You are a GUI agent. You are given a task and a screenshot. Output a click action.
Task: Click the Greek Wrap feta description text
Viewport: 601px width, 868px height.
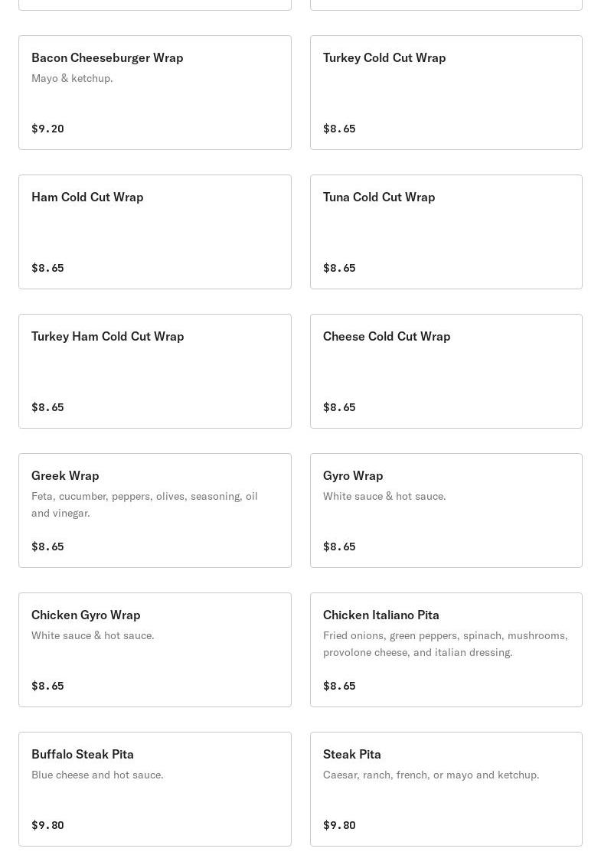145,504
